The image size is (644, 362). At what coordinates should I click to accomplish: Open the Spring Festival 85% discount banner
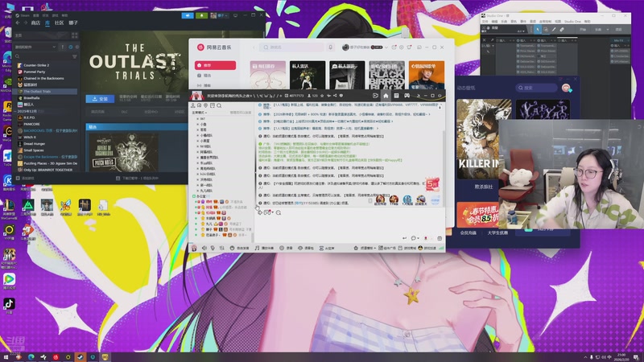(x=478, y=214)
